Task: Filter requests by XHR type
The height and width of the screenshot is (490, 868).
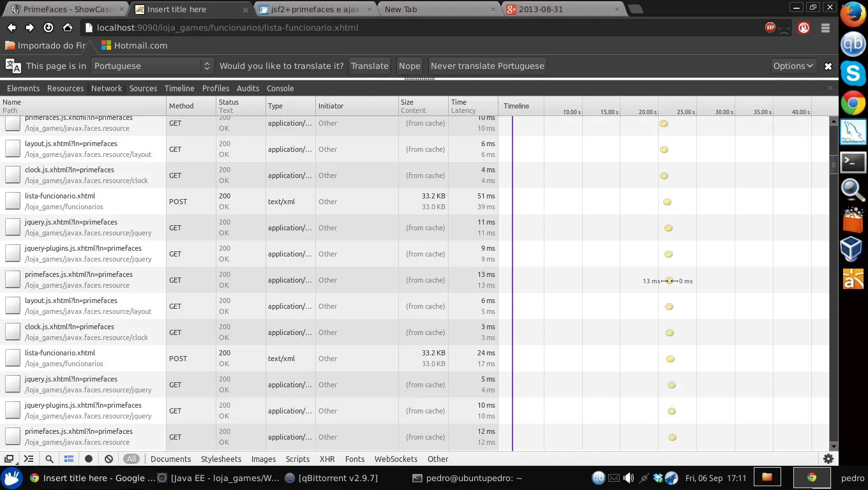Action: coord(327,459)
